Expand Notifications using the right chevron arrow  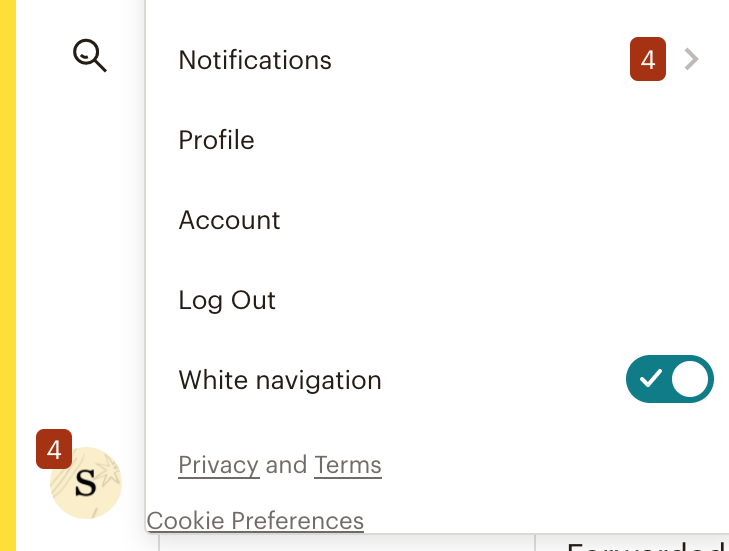691,60
